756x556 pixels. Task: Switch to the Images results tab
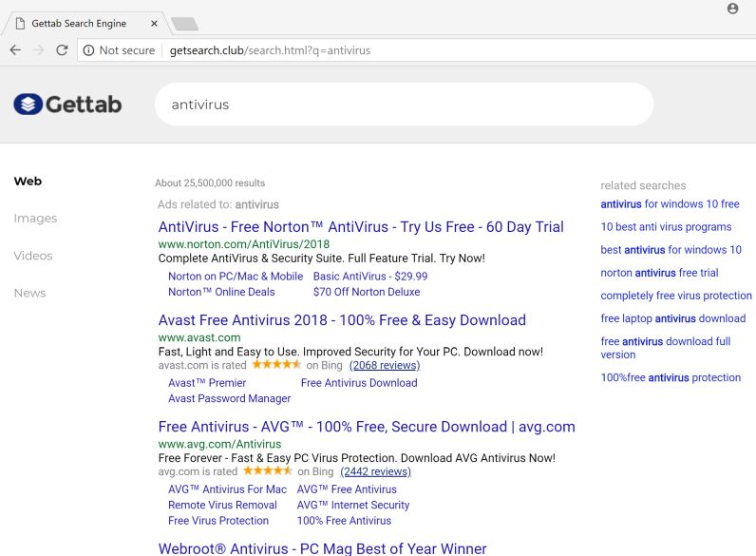pyautogui.click(x=35, y=219)
